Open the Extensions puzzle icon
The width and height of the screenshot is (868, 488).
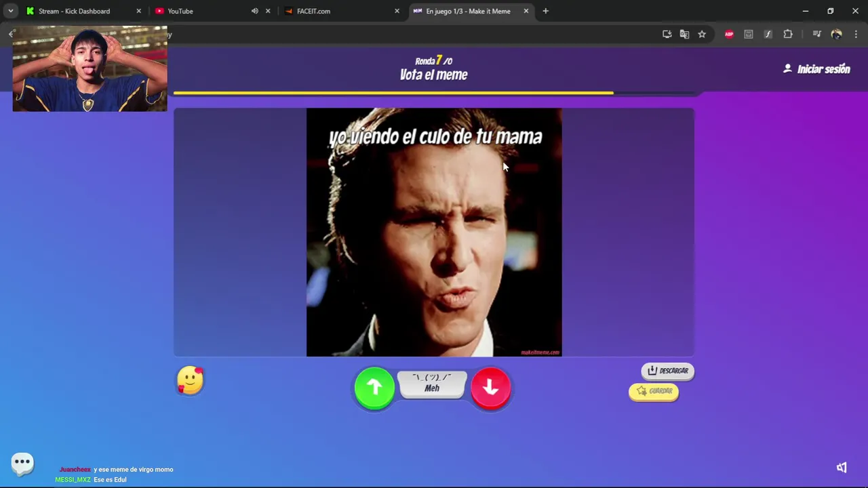(788, 34)
